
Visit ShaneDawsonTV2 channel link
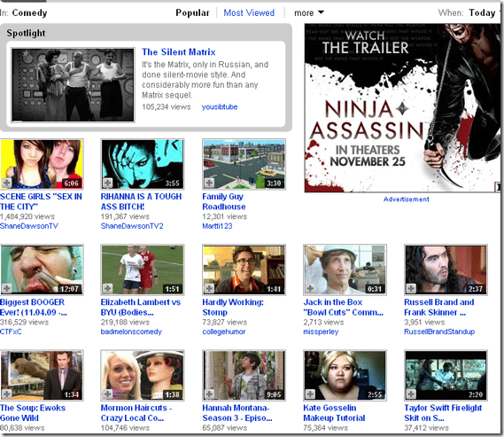(x=132, y=226)
